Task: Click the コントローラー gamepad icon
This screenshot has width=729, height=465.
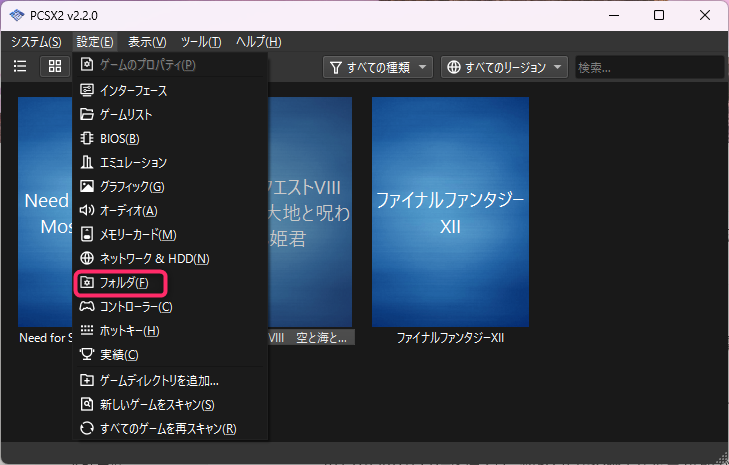Action: 87,306
